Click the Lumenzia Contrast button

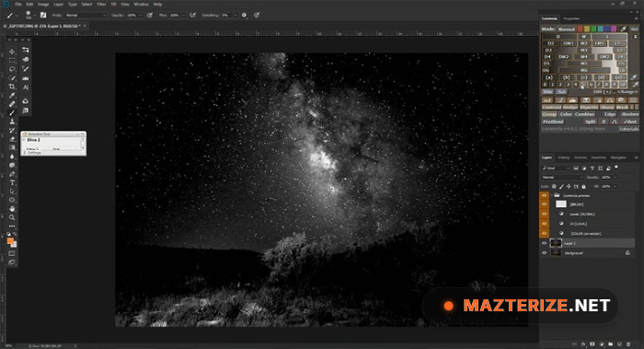(x=552, y=108)
